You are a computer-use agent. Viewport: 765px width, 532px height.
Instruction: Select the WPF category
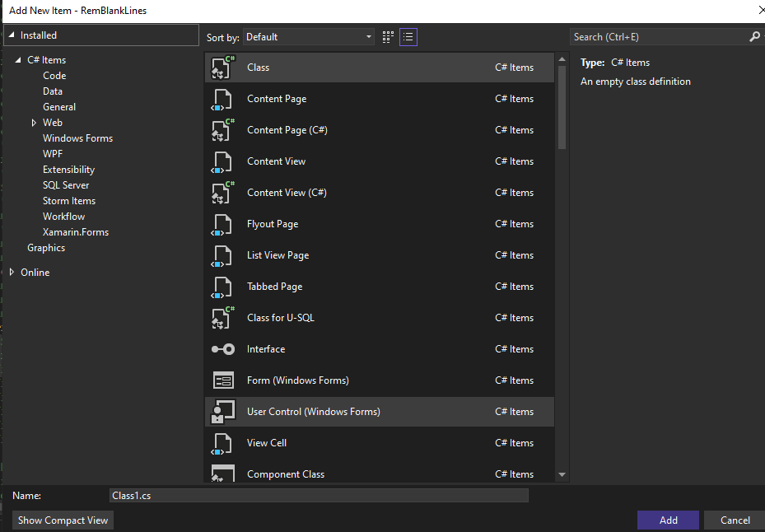click(x=52, y=154)
